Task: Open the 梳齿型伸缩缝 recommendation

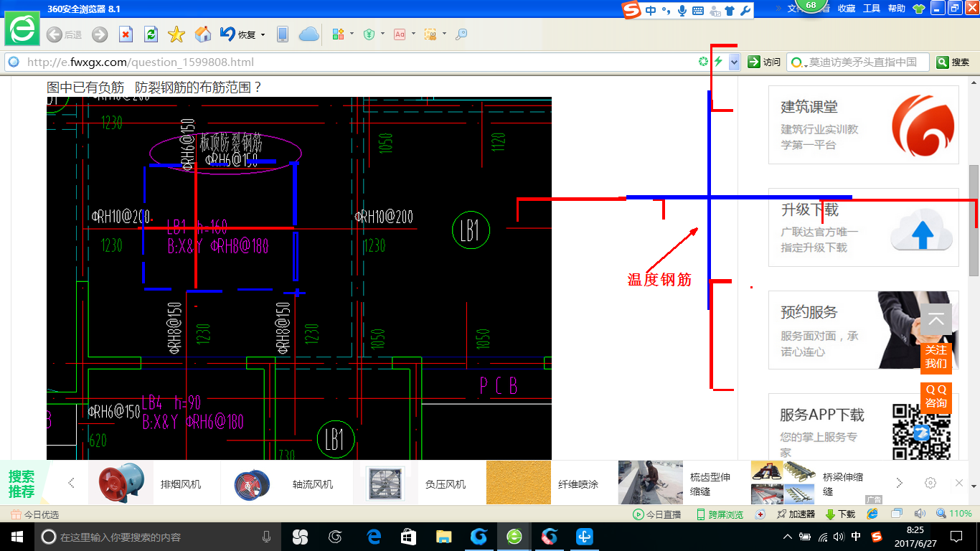Action: 684,484
